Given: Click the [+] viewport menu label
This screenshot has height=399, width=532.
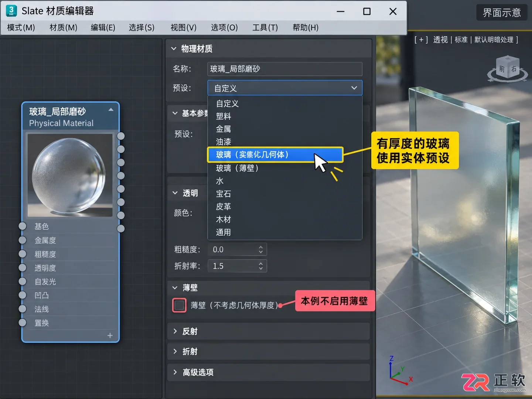Looking at the screenshot, I should coord(421,40).
